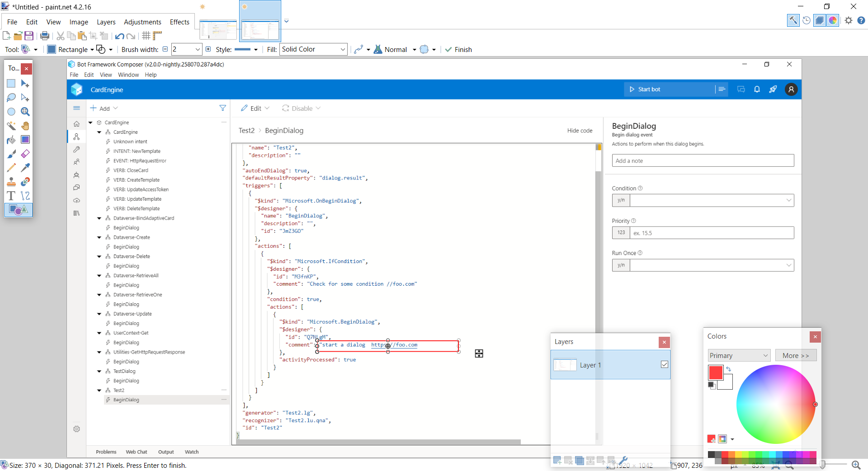This screenshot has height=471, width=868.
Task: Select the Clone Stamp tool
Action: click(11, 182)
